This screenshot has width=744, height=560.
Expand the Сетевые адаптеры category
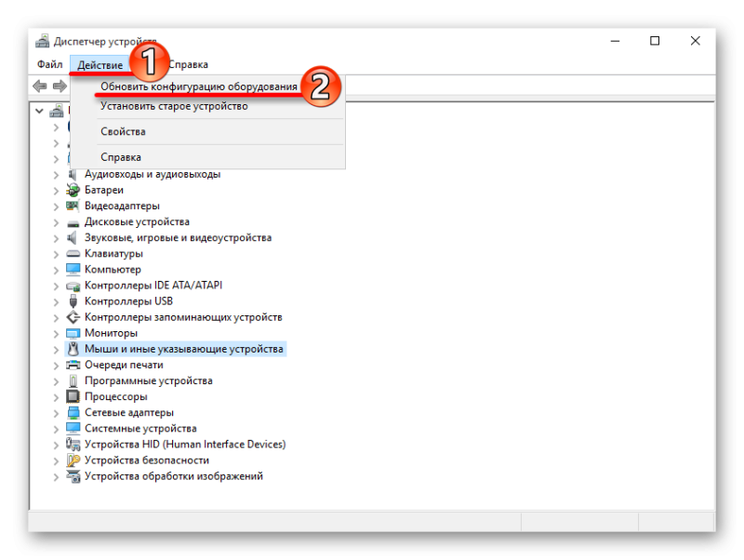56,413
